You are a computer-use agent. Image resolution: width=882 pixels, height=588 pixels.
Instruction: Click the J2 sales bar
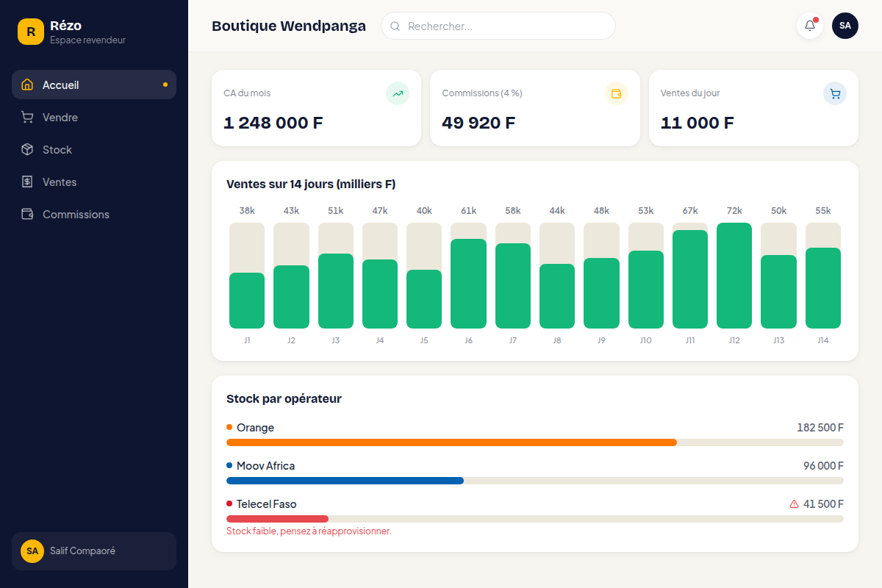click(x=291, y=297)
